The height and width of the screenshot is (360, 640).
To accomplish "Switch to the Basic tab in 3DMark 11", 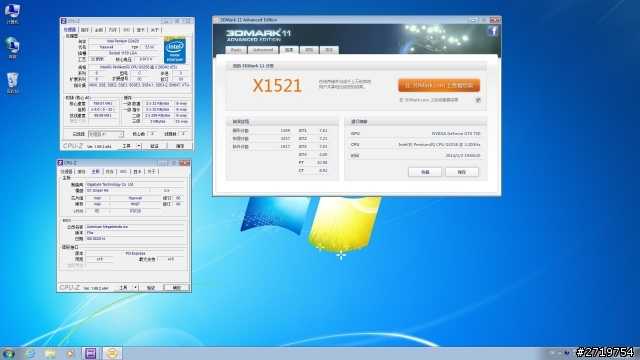I will 236,50.
